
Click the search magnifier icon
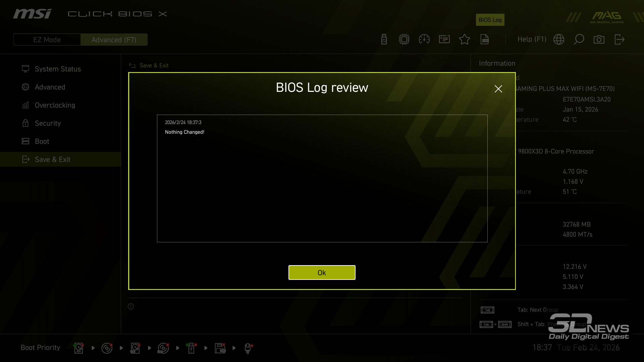click(x=579, y=39)
